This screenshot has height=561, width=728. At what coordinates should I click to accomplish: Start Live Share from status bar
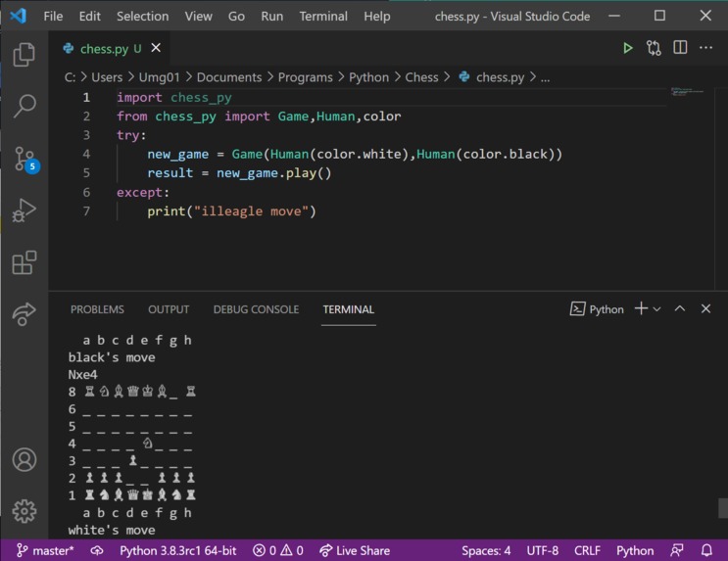coord(355,551)
